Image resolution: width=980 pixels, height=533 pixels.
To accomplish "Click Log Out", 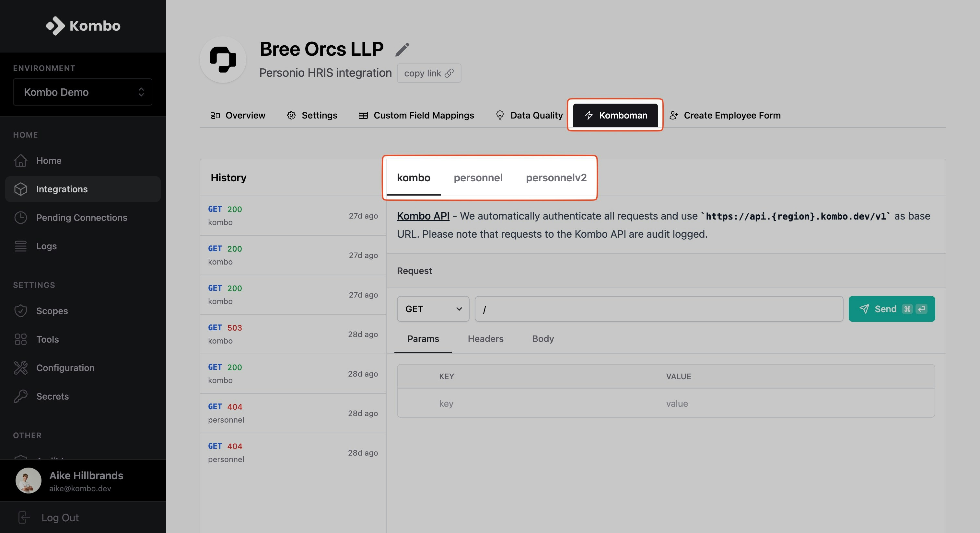I will (60, 517).
